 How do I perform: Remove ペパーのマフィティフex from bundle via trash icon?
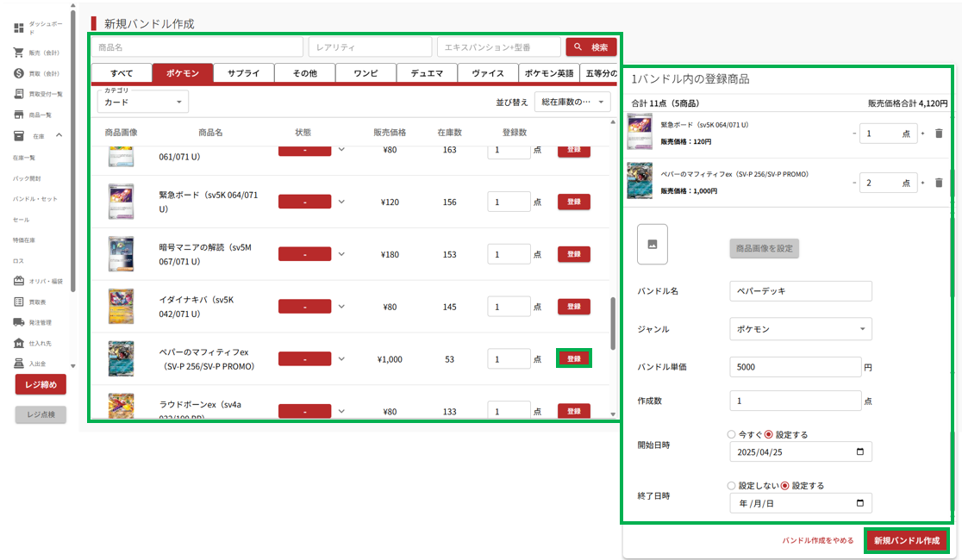(939, 183)
